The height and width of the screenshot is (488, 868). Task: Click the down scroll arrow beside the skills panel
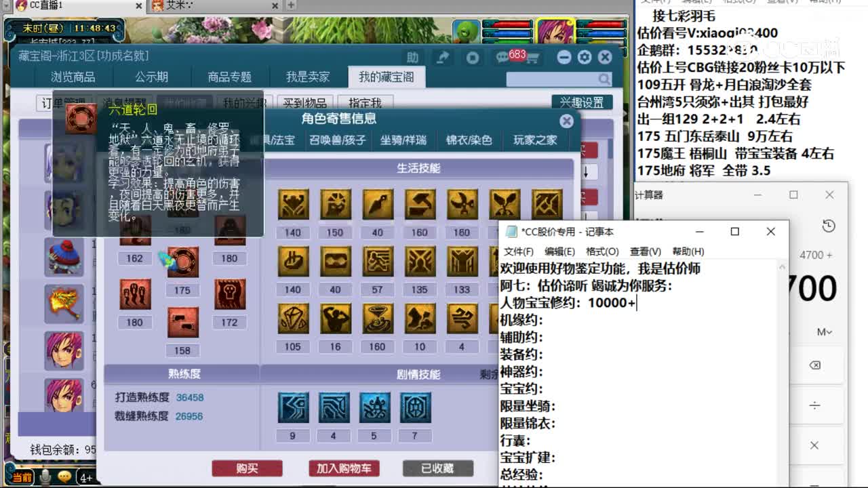(x=586, y=171)
